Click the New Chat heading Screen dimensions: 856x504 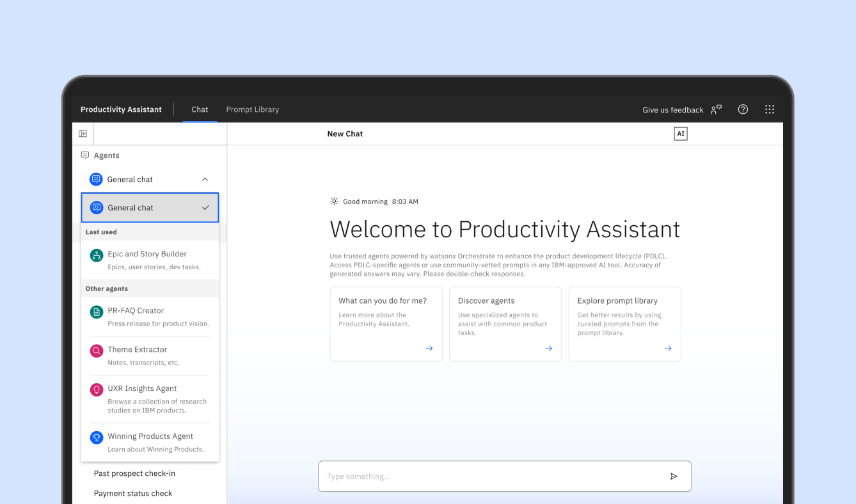[x=345, y=134]
